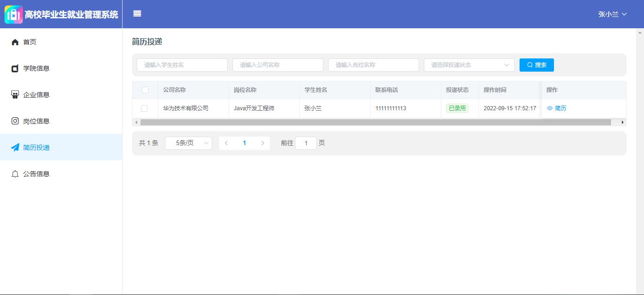Toggle the select-all checkbox in table header
This screenshot has width=644, height=295.
pos(145,90)
